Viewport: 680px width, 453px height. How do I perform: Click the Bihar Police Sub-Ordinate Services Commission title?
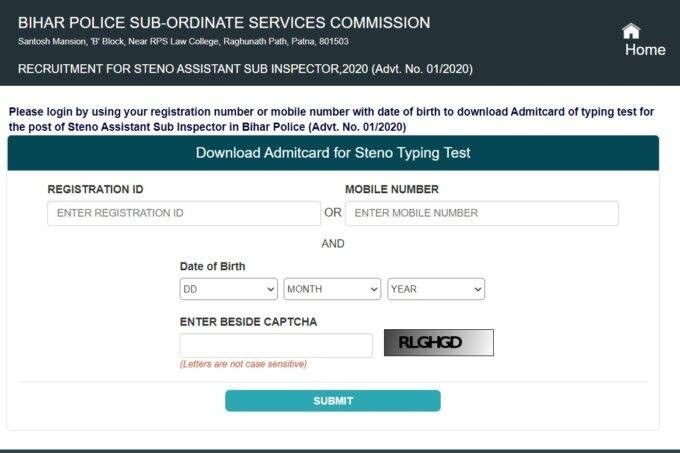(x=224, y=23)
